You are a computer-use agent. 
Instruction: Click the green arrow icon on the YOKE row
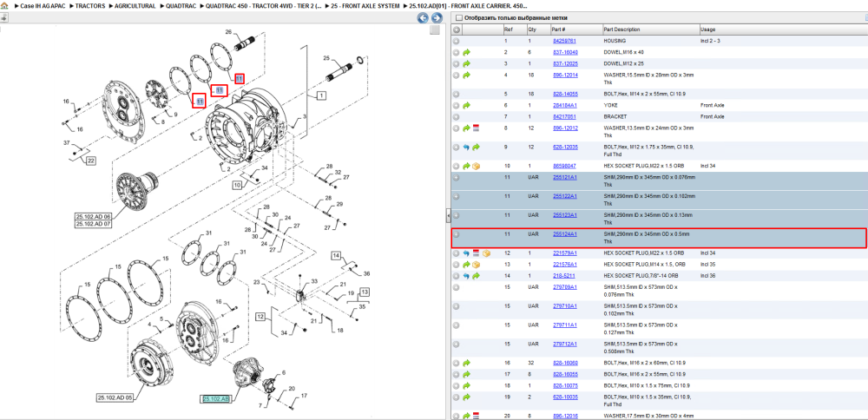(x=466, y=105)
